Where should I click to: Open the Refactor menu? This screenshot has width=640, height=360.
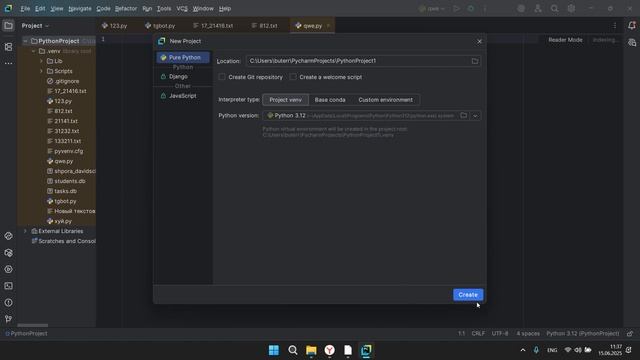pos(126,9)
